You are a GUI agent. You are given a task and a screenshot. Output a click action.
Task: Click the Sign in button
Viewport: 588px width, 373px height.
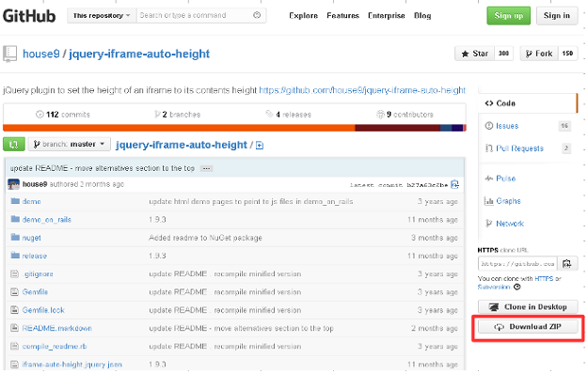[557, 16]
